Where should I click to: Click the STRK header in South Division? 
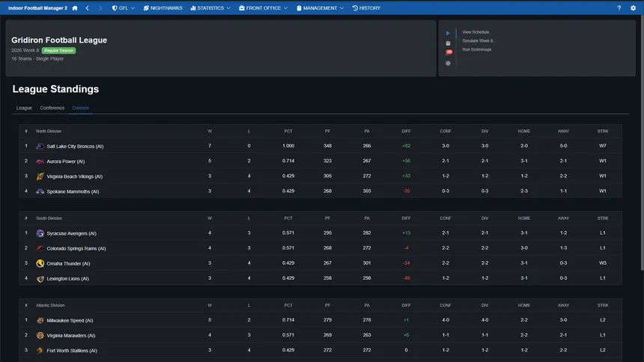603,218
